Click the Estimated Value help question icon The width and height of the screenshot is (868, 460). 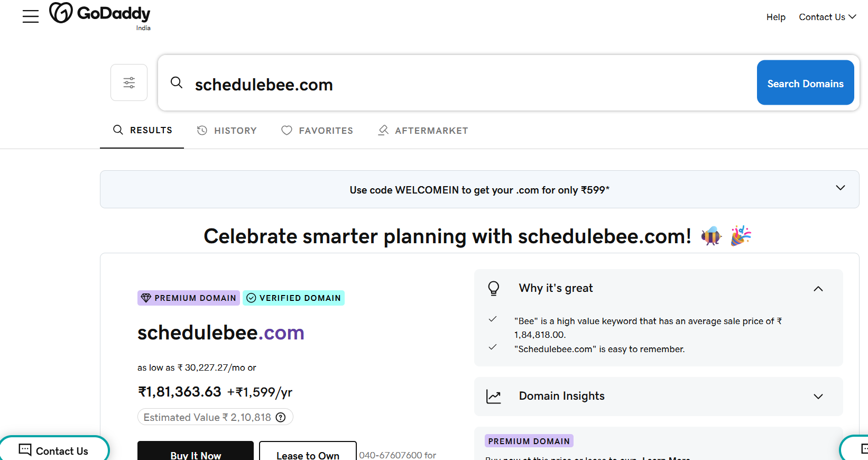[x=281, y=417]
